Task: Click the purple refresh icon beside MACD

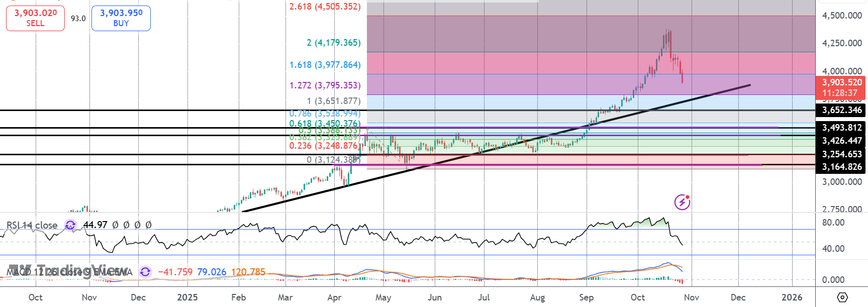Action: [x=145, y=272]
